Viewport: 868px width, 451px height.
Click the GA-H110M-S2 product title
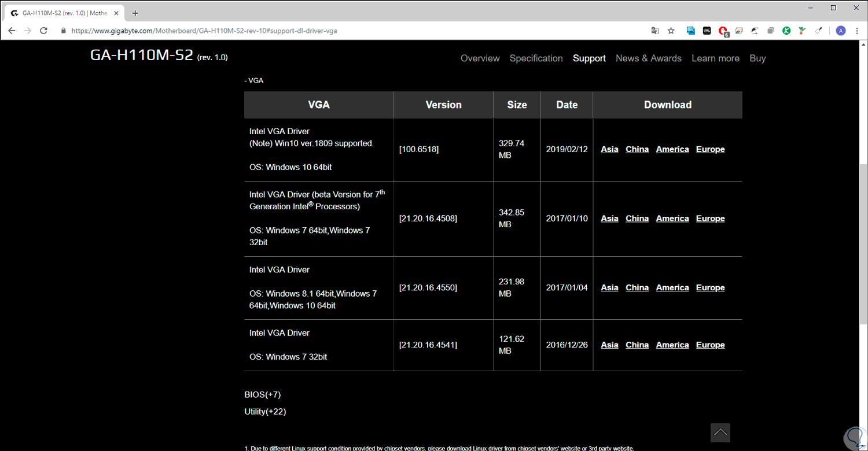tap(142, 55)
